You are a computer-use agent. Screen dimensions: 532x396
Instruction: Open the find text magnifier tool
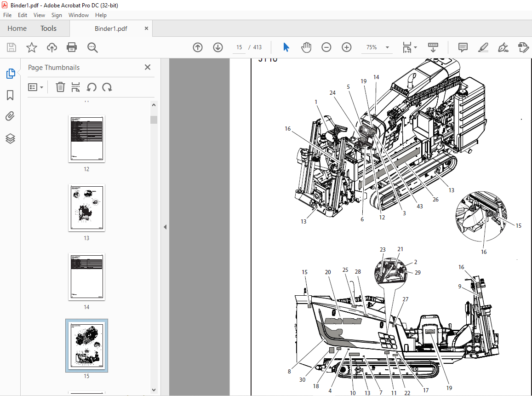pyautogui.click(x=92, y=47)
